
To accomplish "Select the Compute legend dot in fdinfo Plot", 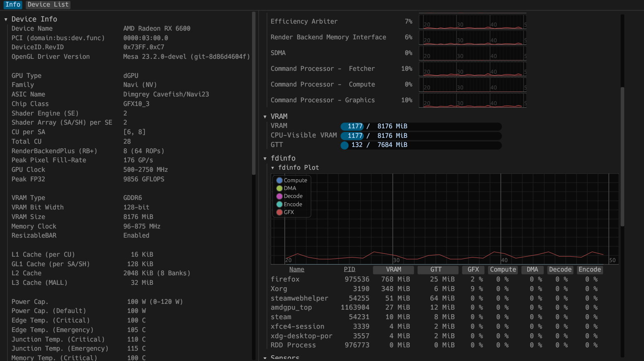I will [x=279, y=180].
